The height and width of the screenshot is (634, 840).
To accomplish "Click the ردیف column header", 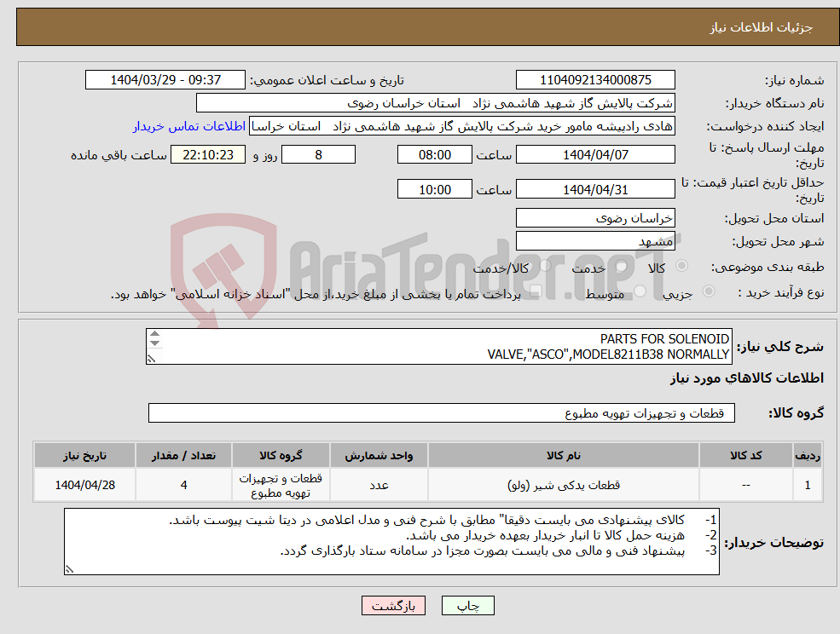I will pyautogui.click(x=808, y=456).
